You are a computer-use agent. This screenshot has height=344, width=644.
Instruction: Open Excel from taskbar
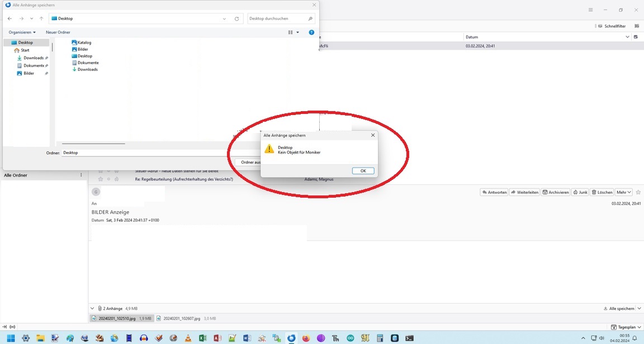pyautogui.click(x=202, y=338)
